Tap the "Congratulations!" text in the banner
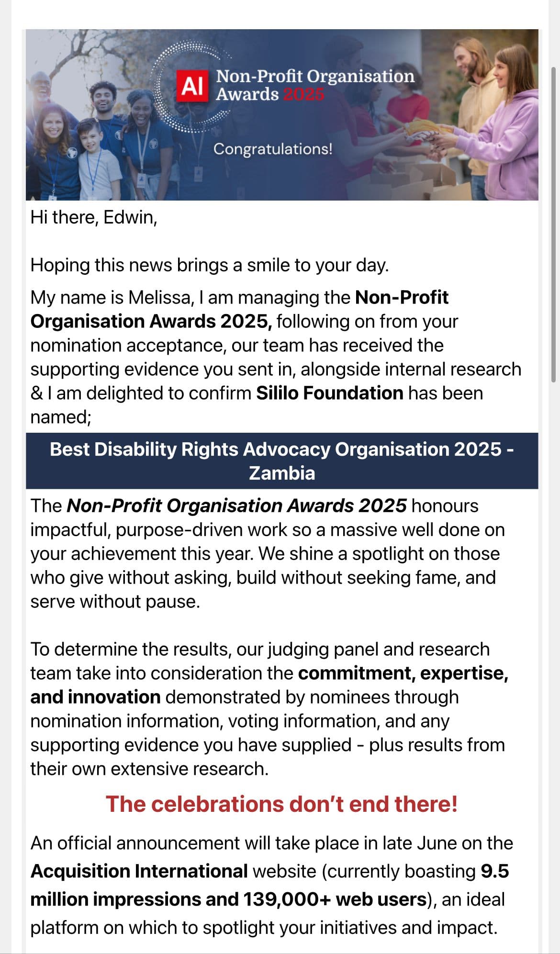This screenshot has width=560, height=954. click(272, 149)
